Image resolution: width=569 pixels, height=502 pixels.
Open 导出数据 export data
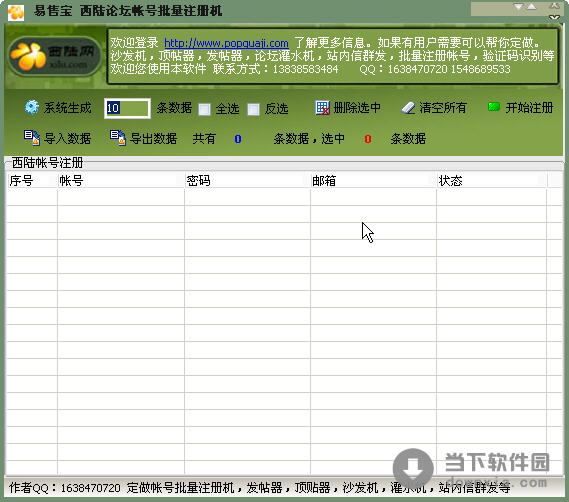click(x=143, y=138)
